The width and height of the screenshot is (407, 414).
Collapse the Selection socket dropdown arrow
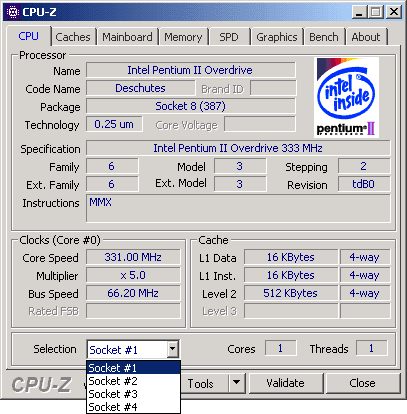pos(172,349)
